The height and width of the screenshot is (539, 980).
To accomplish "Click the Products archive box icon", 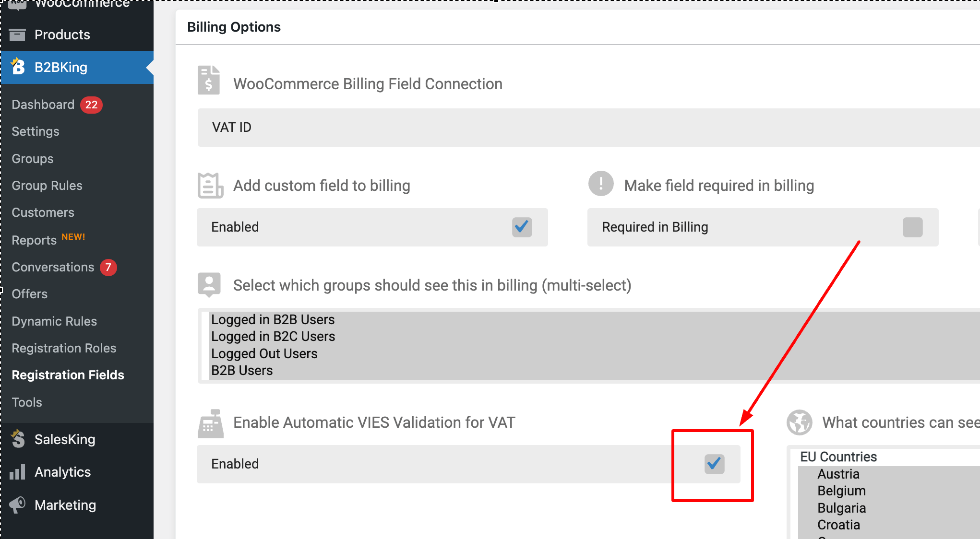I will click(x=17, y=35).
